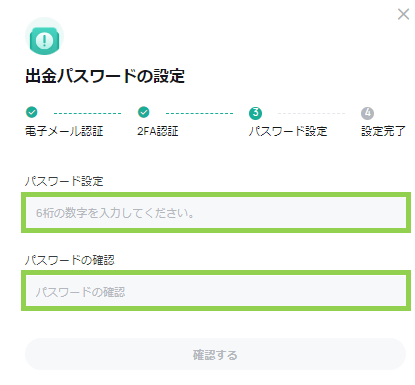Click the パスワード設定 step label in progress bar
415x385 pixels.
click(x=288, y=131)
